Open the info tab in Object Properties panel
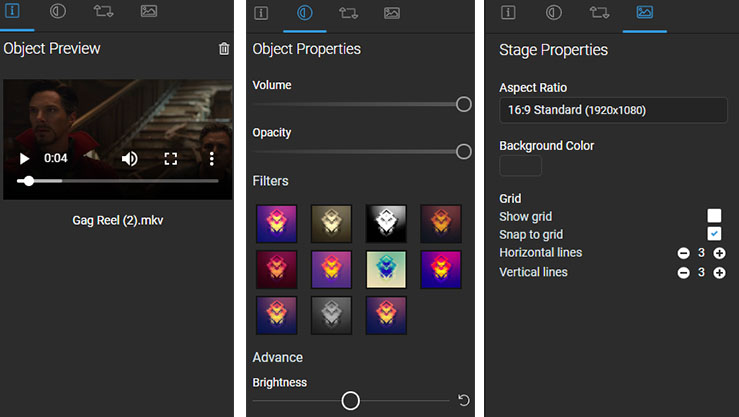Image resolution: width=739 pixels, height=417 pixels. pyautogui.click(x=261, y=13)
